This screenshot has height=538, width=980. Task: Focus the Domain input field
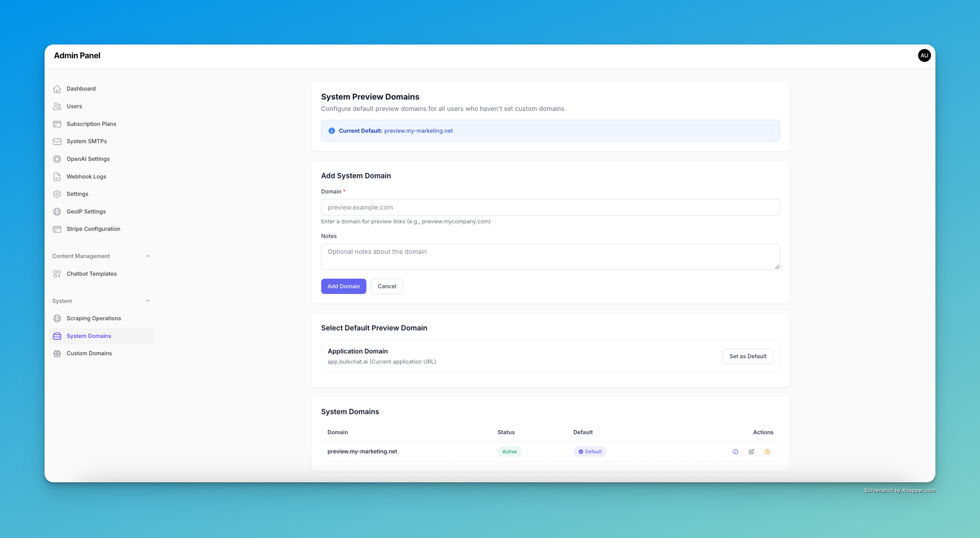click(x=550, y=207)
